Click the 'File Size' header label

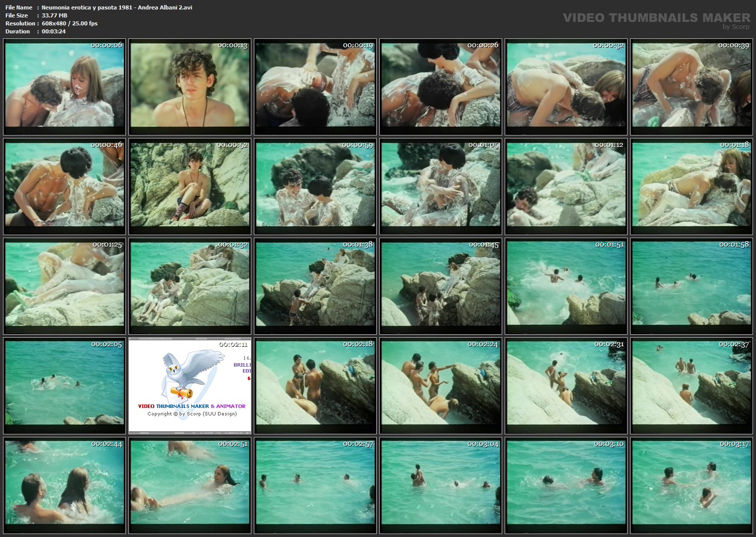pos(16,15)
